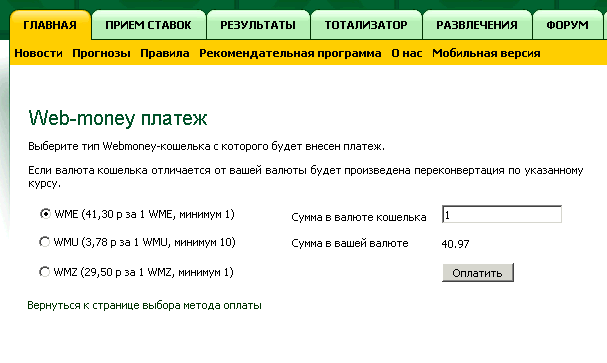607x363 pixels.
Task: Click the Сумма в вашей валюте label
Action: 350,243
